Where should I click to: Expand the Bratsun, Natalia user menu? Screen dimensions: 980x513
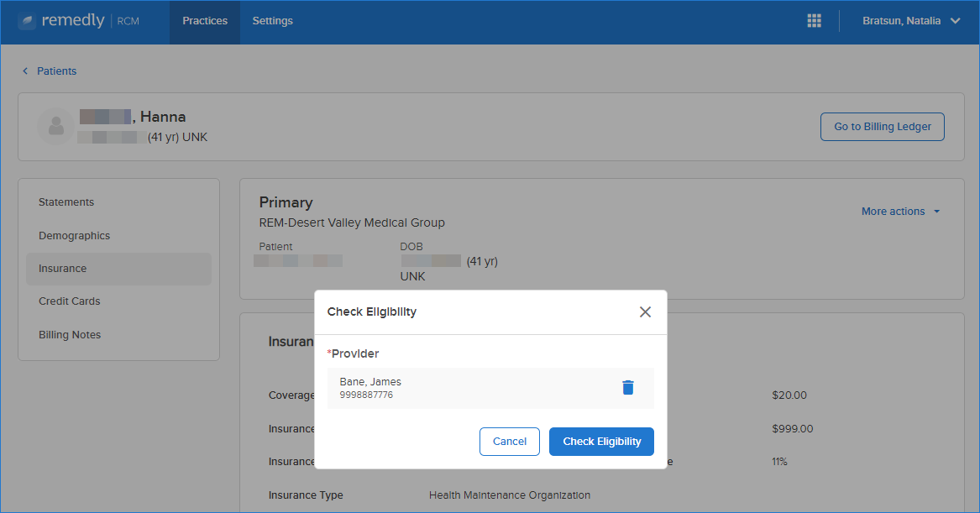point(910,21)
